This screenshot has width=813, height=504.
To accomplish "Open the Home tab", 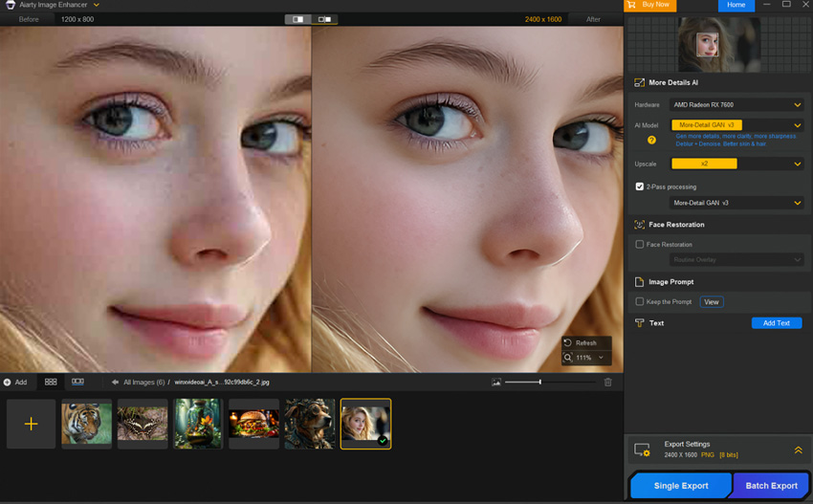I will (x=736, y=6).
